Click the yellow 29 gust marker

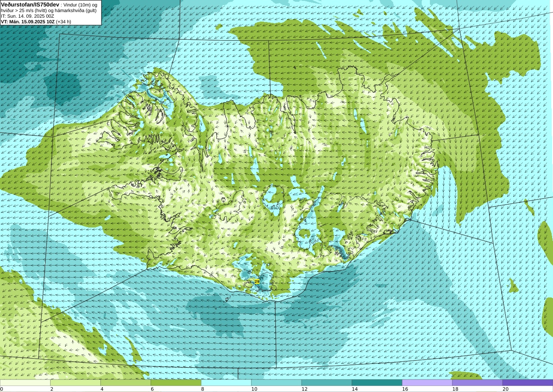point(257,281)
